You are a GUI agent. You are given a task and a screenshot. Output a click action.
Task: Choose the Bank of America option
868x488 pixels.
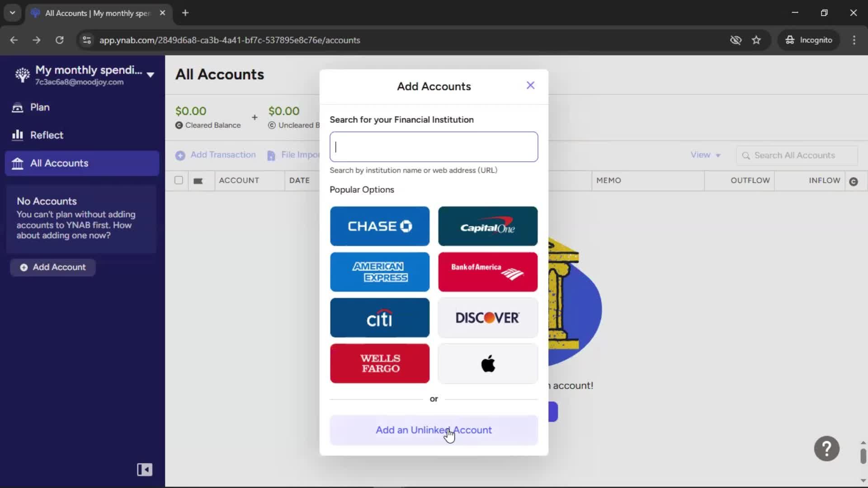pyautogui.click(x=488, y=272)
